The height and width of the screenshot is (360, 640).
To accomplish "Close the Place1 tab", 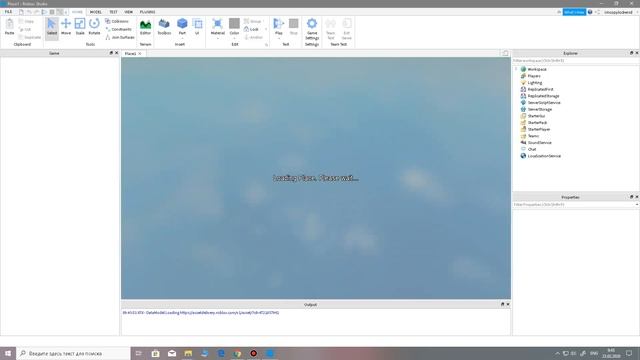I will [140, 53].
